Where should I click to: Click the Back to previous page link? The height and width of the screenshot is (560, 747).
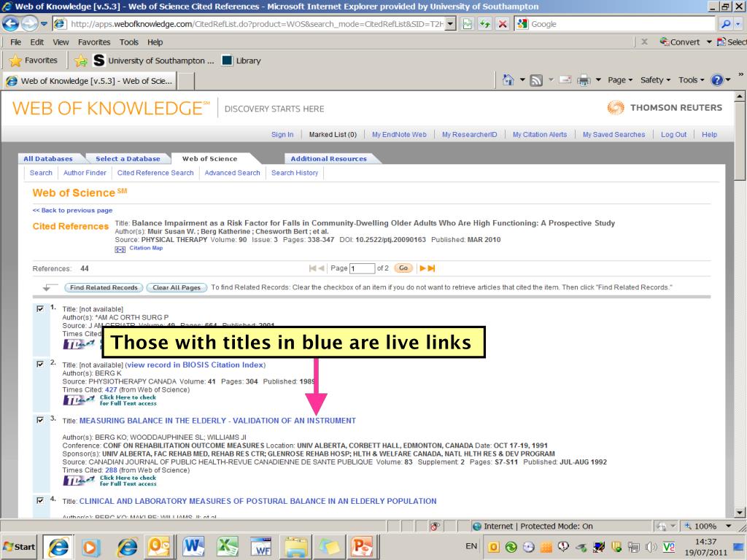click(x=72, y=210)
